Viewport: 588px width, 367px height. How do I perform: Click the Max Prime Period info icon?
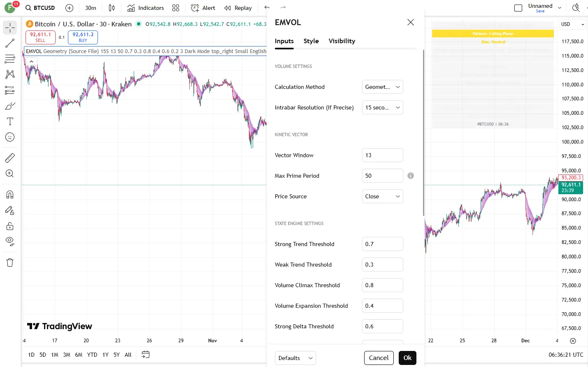411,176
